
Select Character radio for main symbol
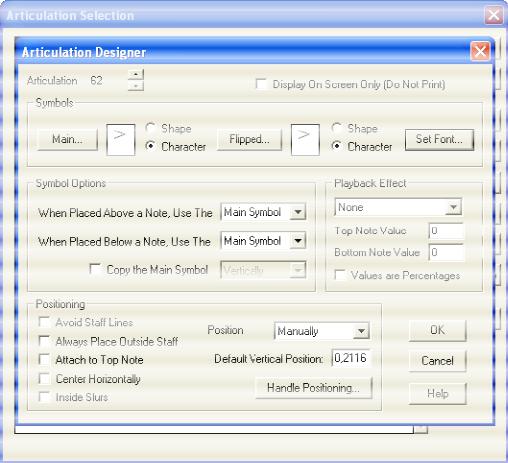pyautogui.click(x=150, y=146)
